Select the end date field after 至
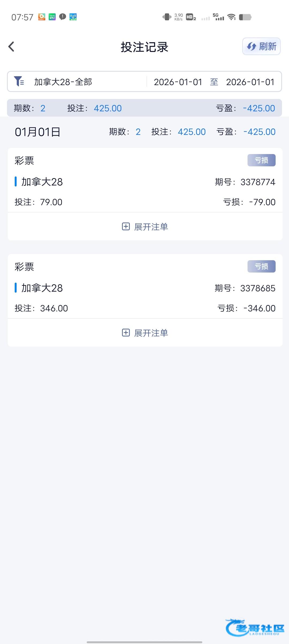 tap(250, 82)
